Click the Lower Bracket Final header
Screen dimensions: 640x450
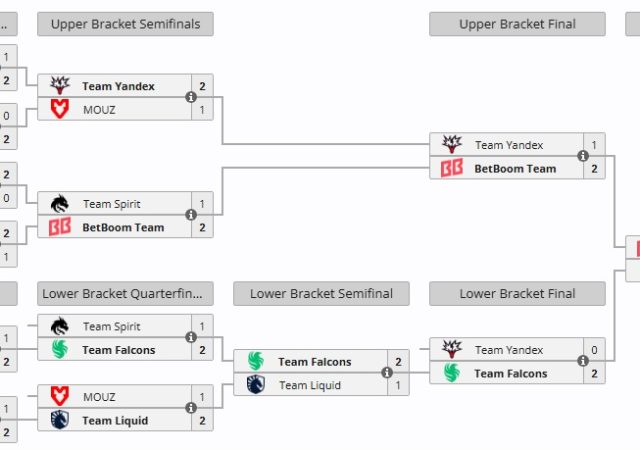point(517,294)
